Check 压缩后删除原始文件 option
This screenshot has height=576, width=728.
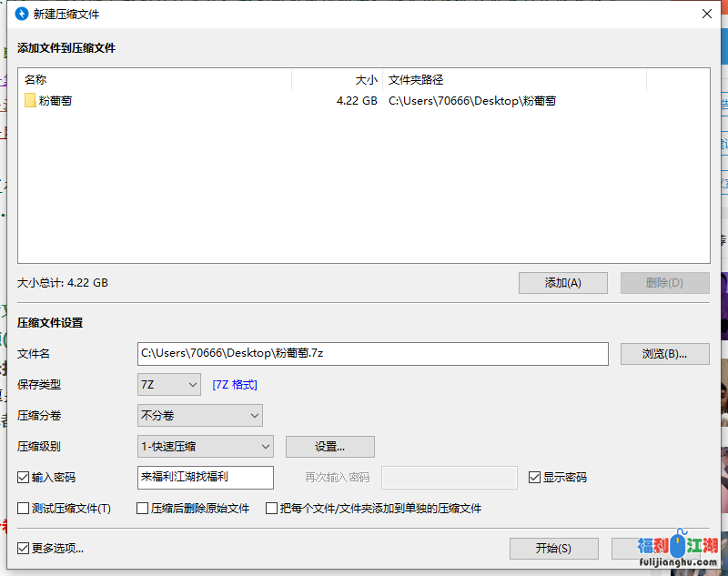(x=143, y=509)
